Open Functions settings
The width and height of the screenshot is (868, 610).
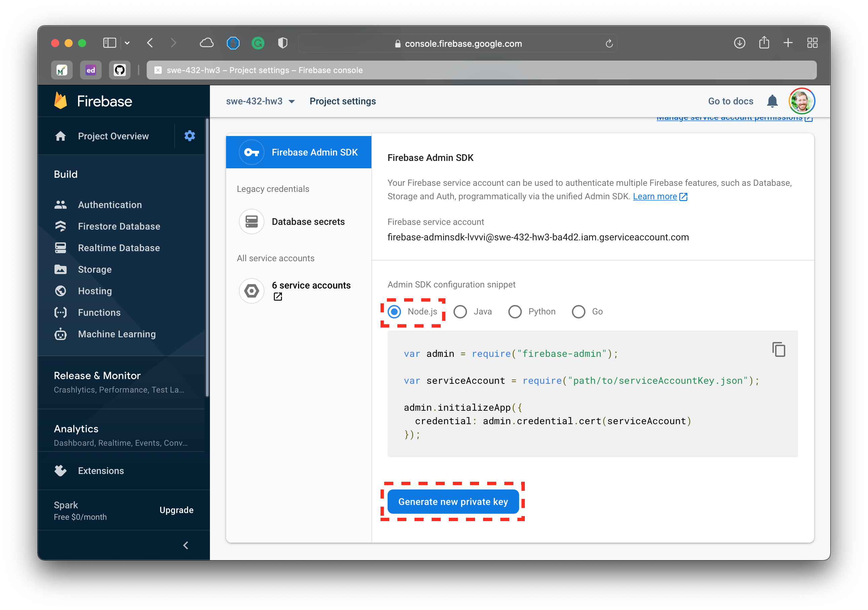[x=100, y=312]
